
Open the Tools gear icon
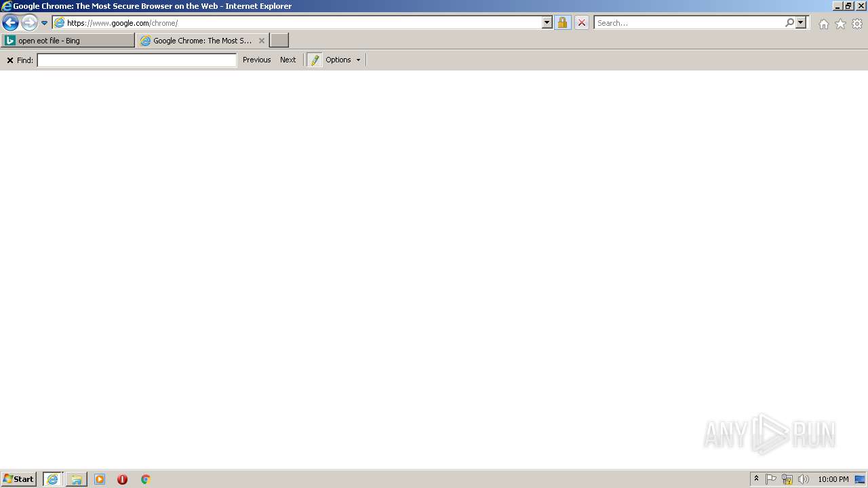coord(857,24)
